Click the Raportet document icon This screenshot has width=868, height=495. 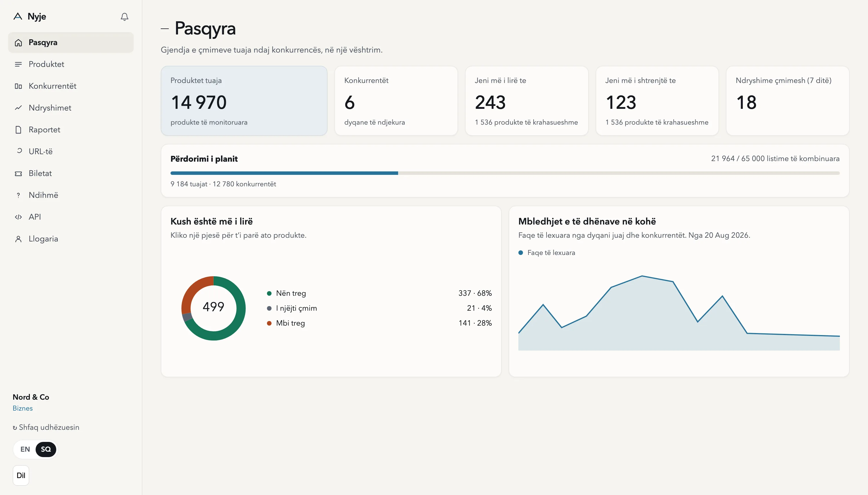(x=18, y=129)
